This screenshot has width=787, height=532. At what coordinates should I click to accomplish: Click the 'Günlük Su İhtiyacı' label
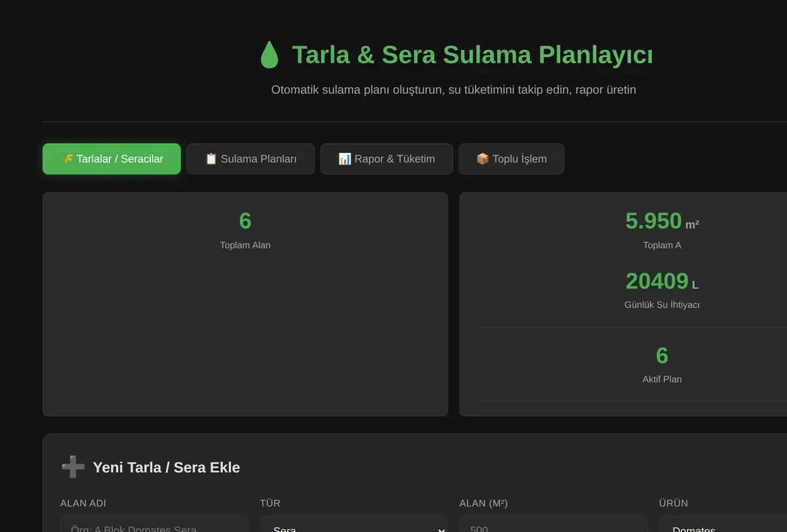pyautogui.click(x=662, y=305)
